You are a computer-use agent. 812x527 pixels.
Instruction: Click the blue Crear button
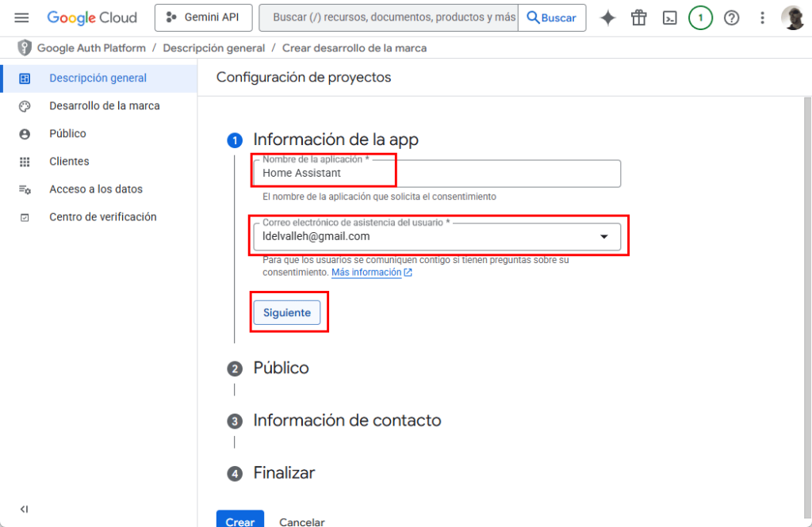(239, 521)
